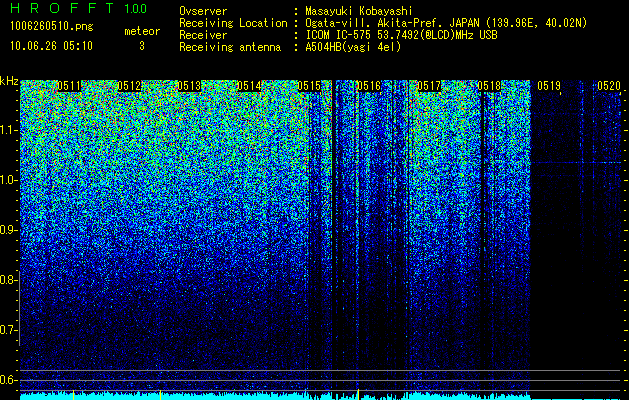The height and width of the screenshot is (400, 629).
Task: Click the 0.9 kHz axis label
Action: pyautogui.click(x=8, y=230)
